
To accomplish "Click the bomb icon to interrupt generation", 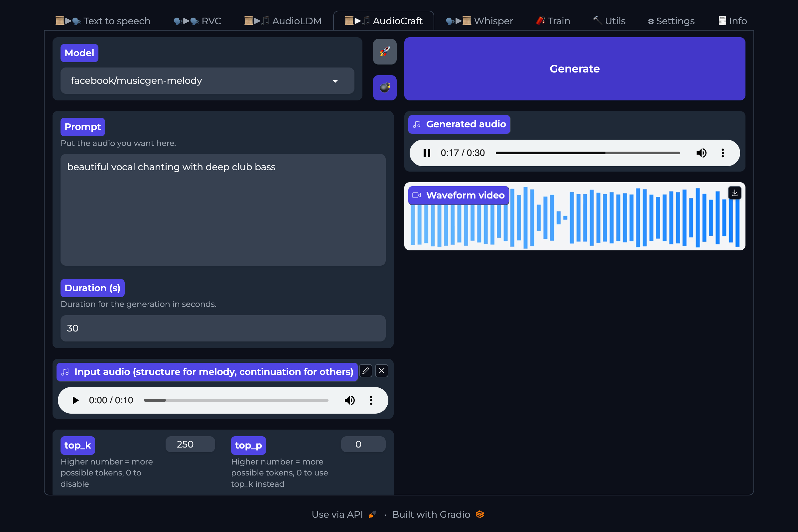I will coord(384,87).
